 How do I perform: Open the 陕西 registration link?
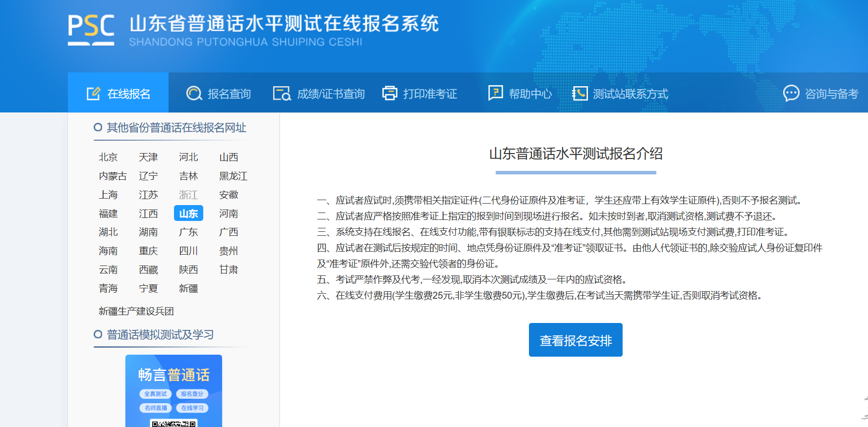pos(188,269)
